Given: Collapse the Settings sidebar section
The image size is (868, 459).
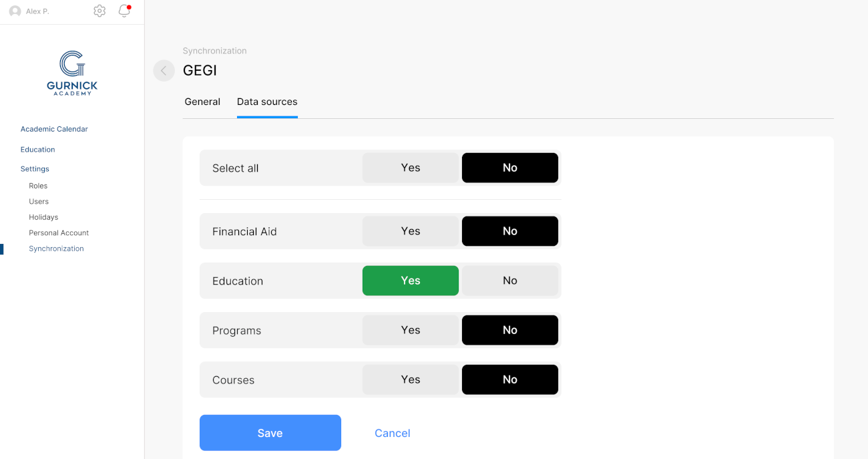Looking at the screenshot, I should click(x=35, y=169).
